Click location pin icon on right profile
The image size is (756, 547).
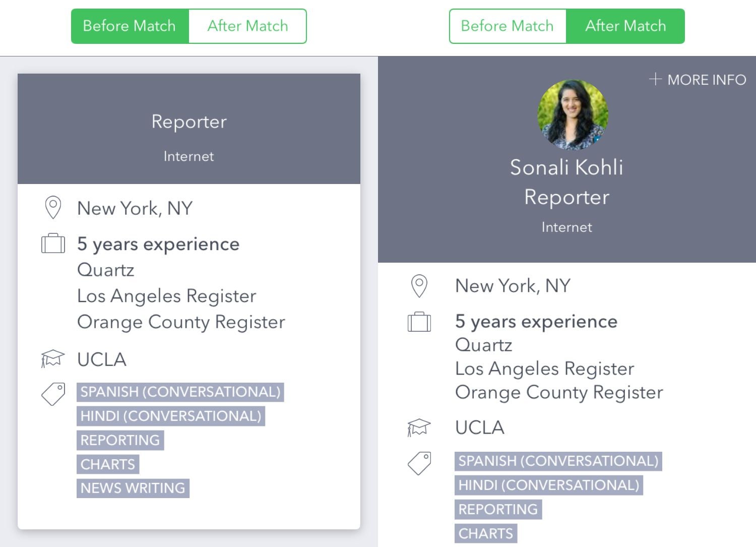pyautogui.click(x=419, y=286)
